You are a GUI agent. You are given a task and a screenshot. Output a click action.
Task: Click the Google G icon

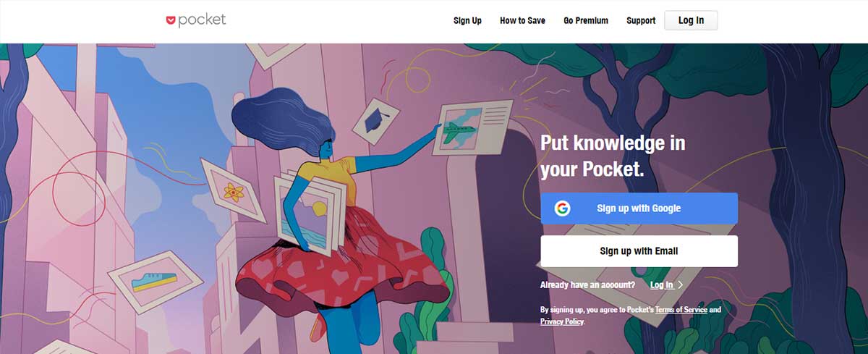[x=562, y=208]
